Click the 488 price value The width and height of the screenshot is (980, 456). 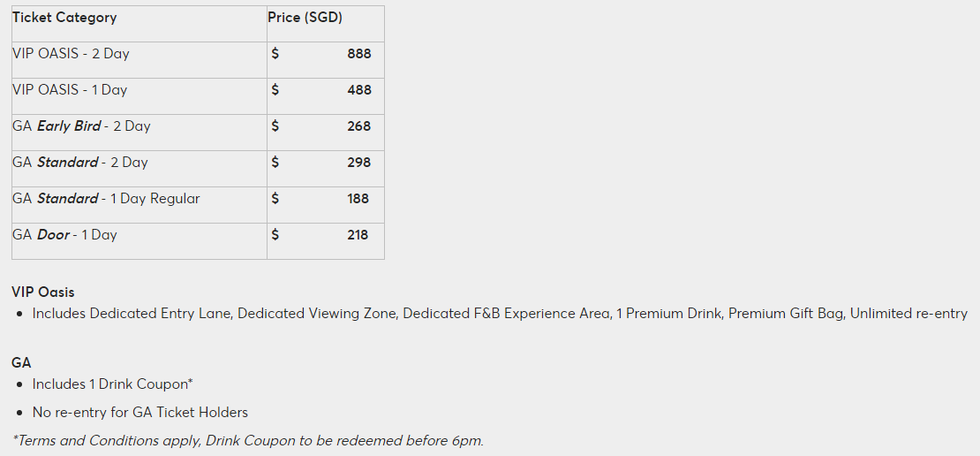click(x=359, y=90)
